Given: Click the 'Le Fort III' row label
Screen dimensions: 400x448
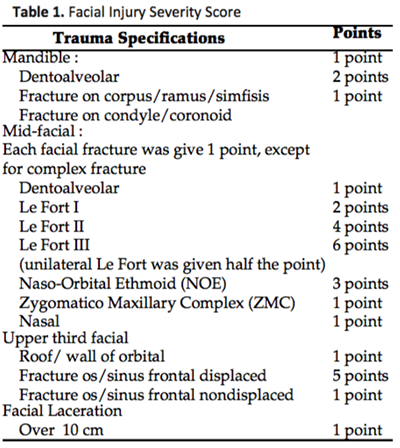Looking at the screenshot, I should [x=54, y=245].
